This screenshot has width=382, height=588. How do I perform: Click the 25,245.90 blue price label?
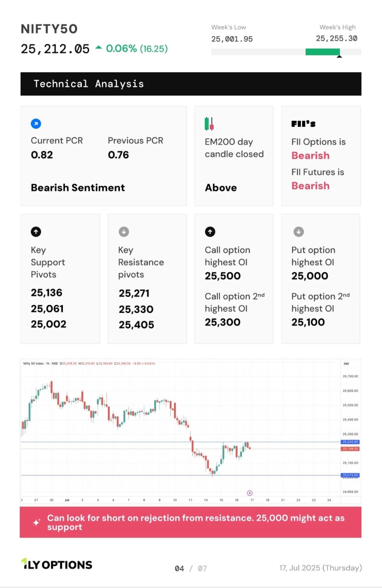click(350, 442)
